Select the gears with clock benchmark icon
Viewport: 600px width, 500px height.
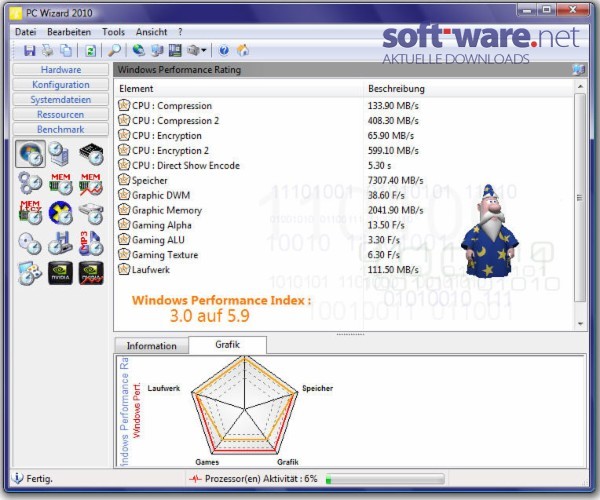pyautogui.click(x=30, y=184)
